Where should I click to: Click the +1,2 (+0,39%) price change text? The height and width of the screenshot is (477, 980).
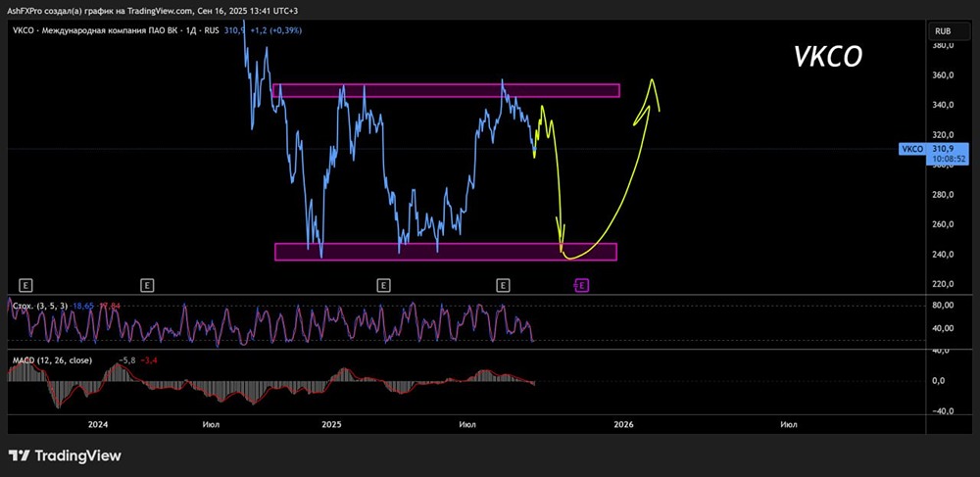click(x=274, y=29)
